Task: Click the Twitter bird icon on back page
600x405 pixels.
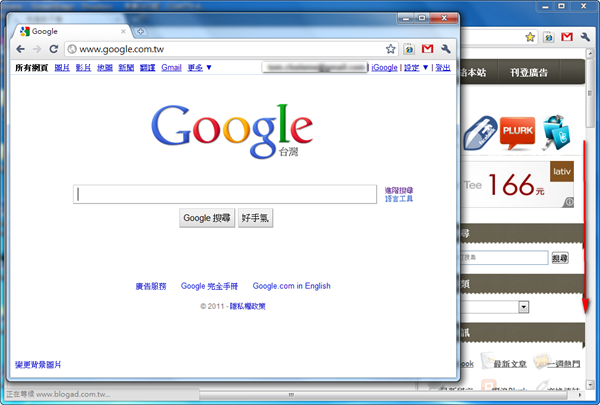Action: coord(556,132)
